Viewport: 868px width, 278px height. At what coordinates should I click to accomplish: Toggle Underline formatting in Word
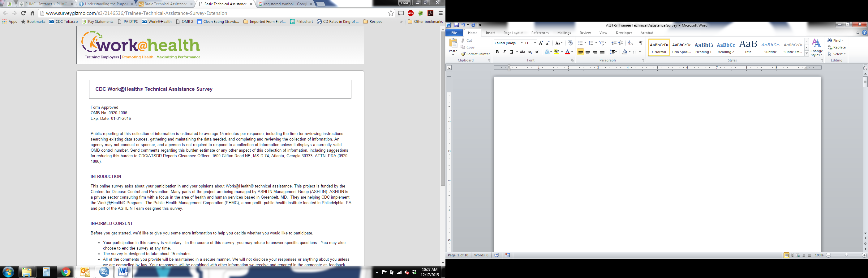(512, 52)
